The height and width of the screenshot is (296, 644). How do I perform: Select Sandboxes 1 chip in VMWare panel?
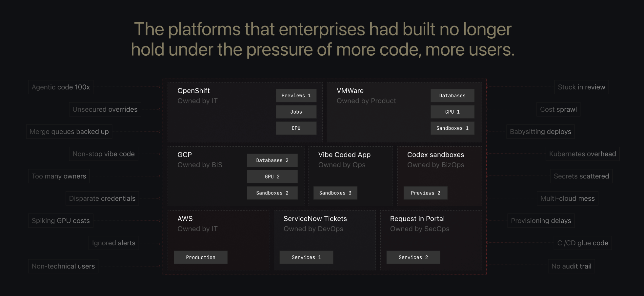click(453, 128)
